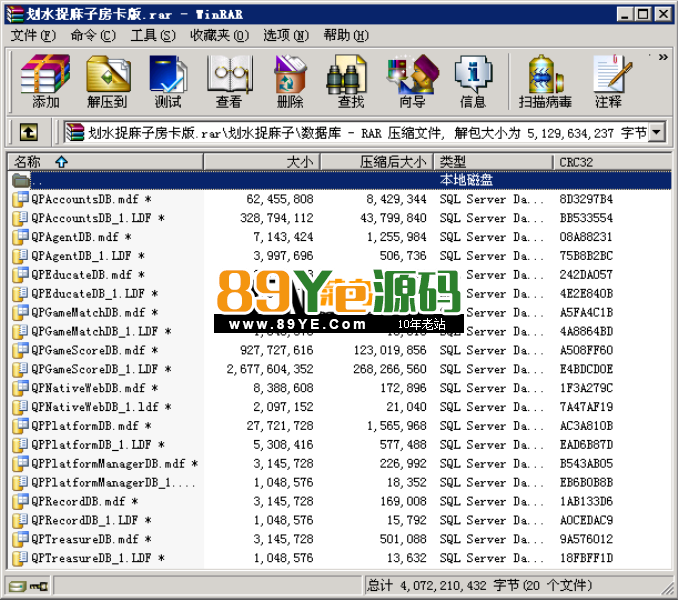
Task: Launch the 向导 (Wizard) icon
Action: tap(412, 81)
